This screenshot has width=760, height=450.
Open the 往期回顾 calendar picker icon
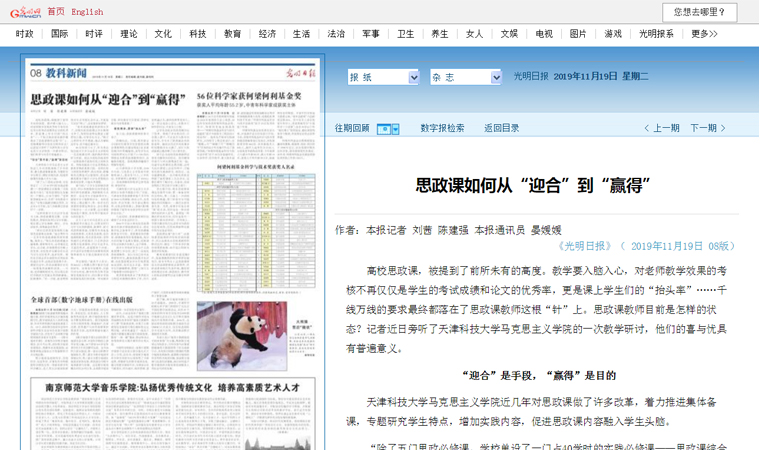click(x=388, y=128)
